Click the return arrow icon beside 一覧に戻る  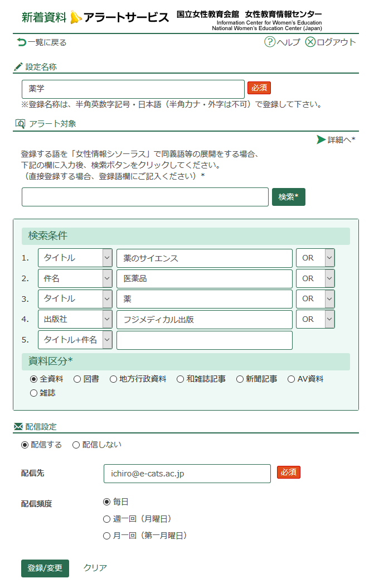(22, 42)
